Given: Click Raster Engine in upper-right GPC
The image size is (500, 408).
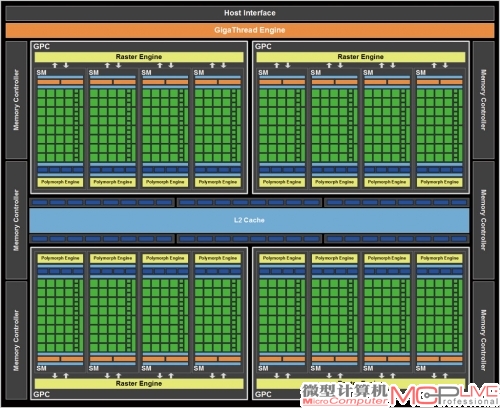Looking at the screenshot, I should click(x=361, y=57).
